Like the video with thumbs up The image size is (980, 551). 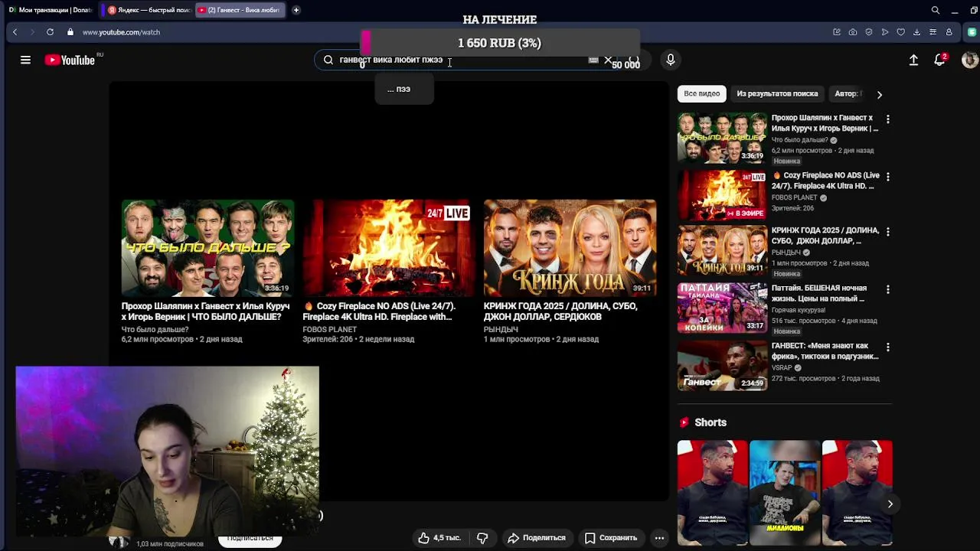coord(439,538)
